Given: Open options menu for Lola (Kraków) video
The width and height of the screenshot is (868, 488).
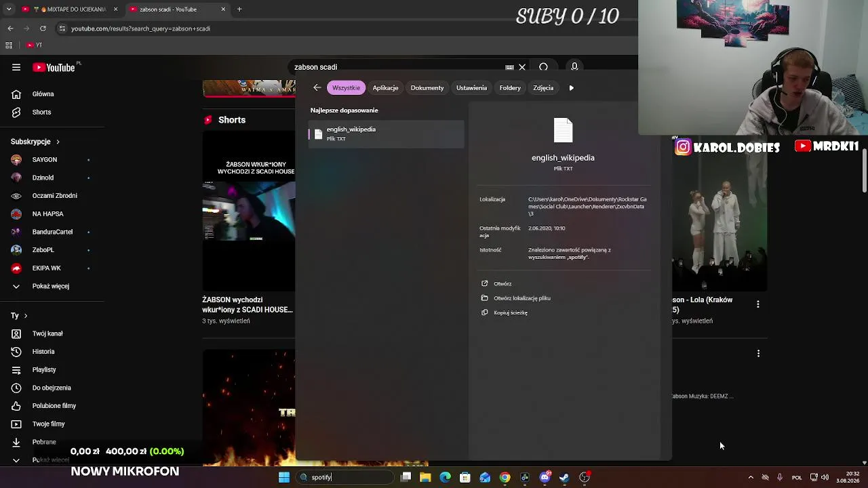Looking at the screenshot, I should click(x=758, y=304).
